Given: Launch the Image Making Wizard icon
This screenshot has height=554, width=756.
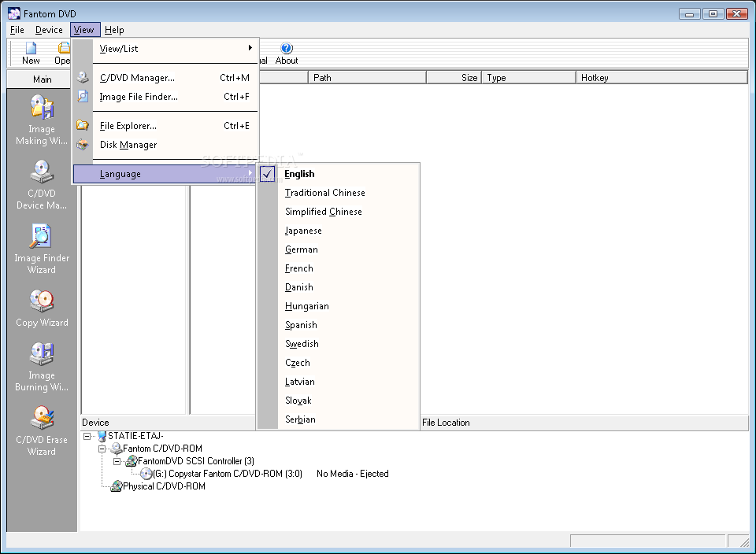Looking at the screenshot, I should [42, 107].
